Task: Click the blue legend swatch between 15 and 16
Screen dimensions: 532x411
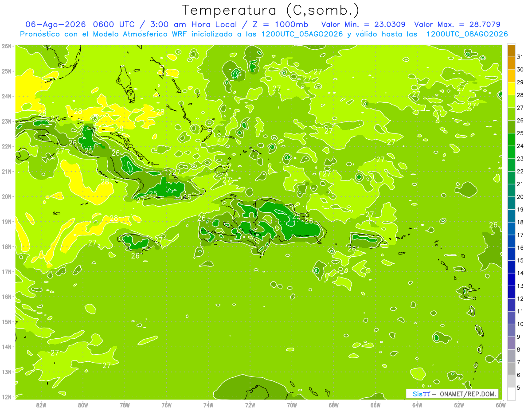Action: click(x=511, y=254)
